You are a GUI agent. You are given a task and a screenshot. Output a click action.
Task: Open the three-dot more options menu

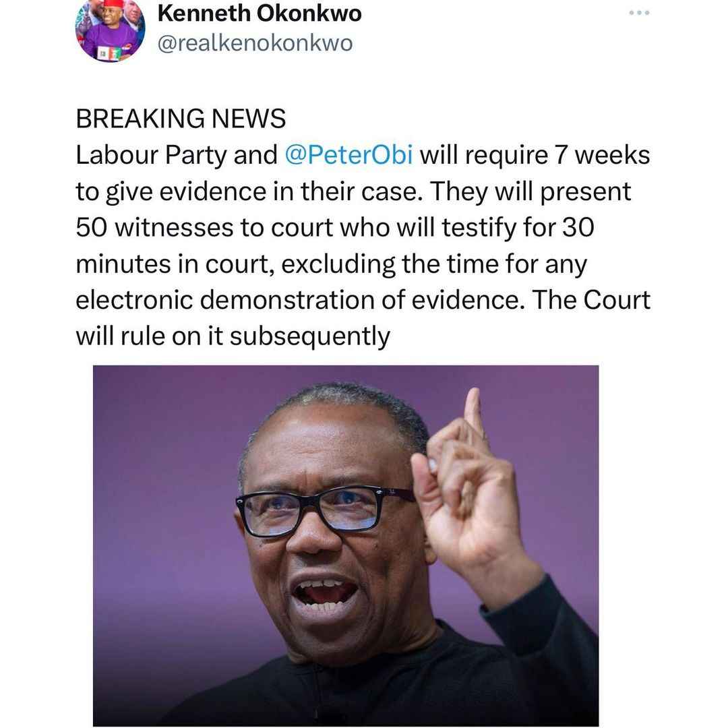639,13
